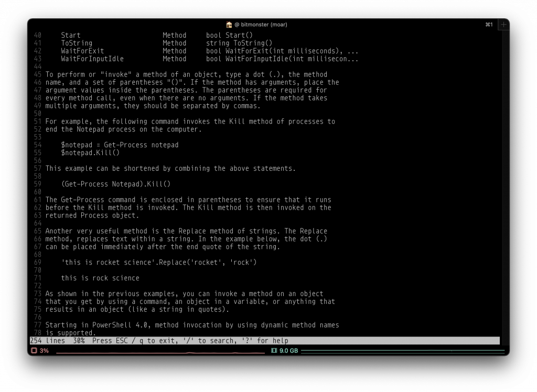Click 'bool Start()' definition text
The height and width of the screenshot is (392, 537).
click(229, 35)
